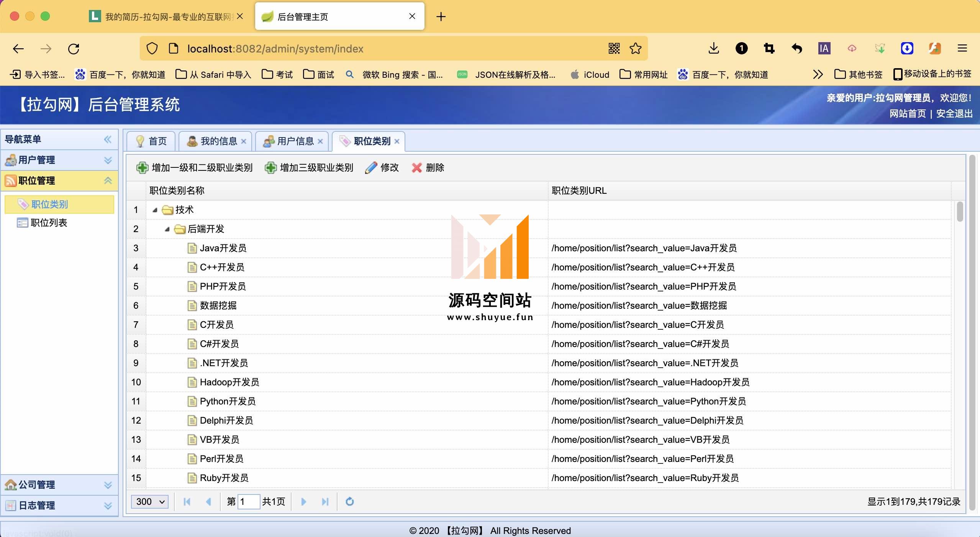Screen dimensions: 980x537
Task: Collapse the 导航菜单 sidebar panel
Action: [108, 139]
